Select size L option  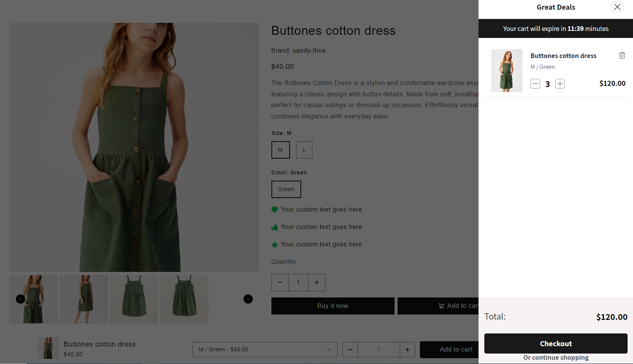pos(304,150)
